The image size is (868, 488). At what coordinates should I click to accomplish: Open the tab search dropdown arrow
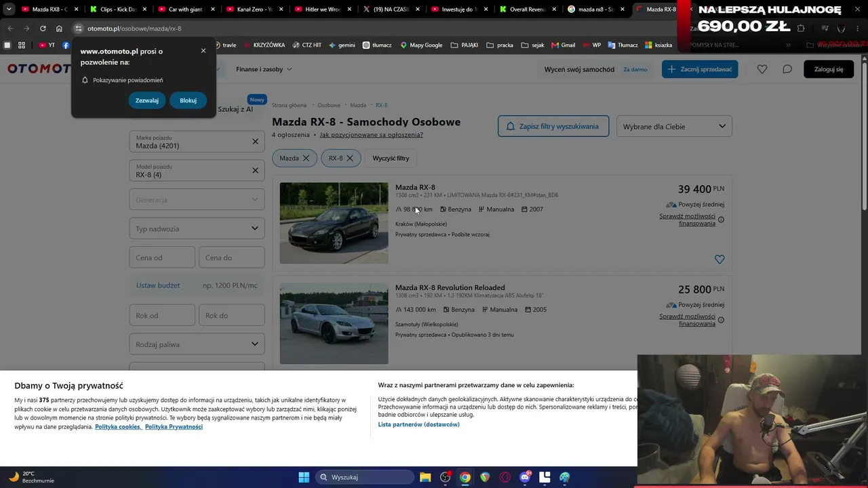click(x=8, y=9)
